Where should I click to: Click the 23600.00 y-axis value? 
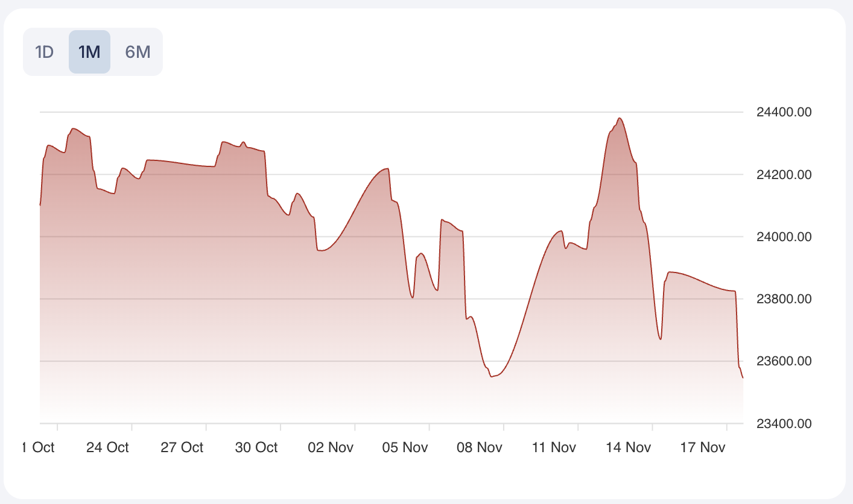[784, 362]
